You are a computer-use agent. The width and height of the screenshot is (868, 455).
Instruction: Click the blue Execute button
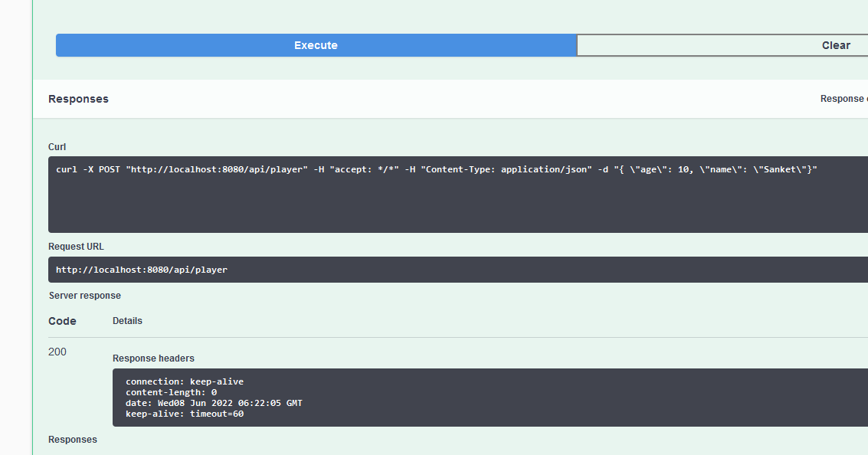pyautogui.click(x=315, y=45)
